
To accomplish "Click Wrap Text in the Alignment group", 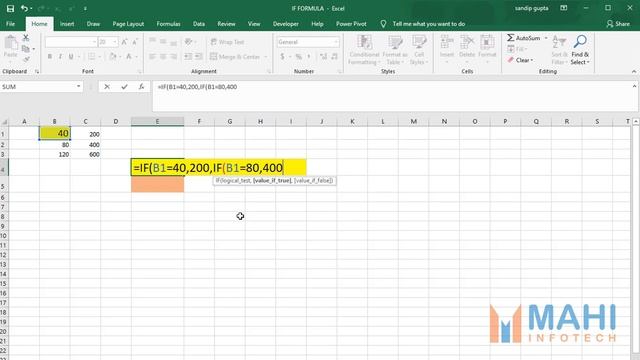I will [227, 42].
